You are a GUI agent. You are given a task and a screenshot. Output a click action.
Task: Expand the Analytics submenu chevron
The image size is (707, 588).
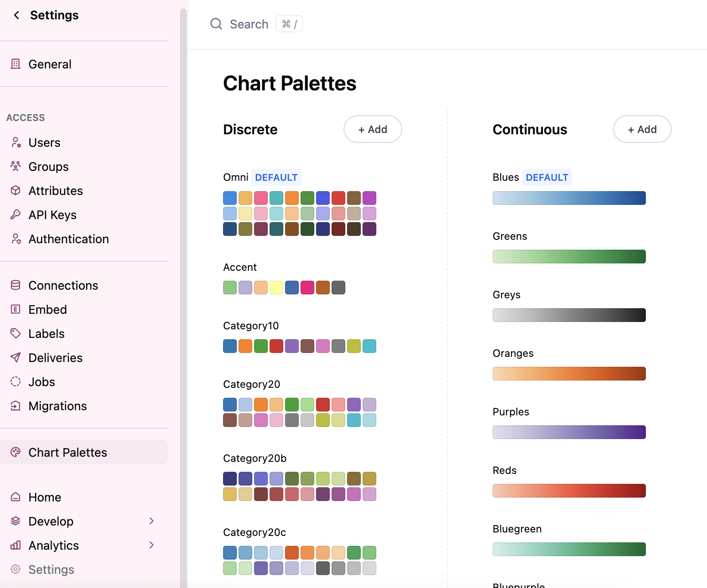pyautogui.click(x=151, y=545)
